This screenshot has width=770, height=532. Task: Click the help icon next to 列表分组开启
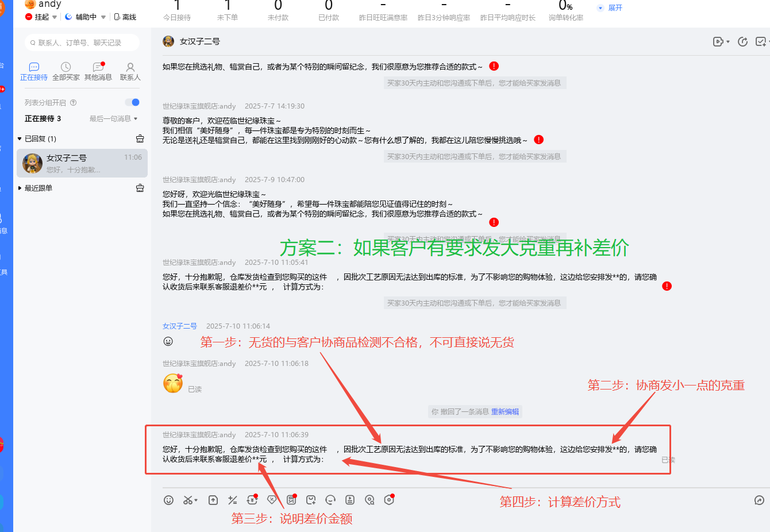pyautogui.click(x=74, y=103)
